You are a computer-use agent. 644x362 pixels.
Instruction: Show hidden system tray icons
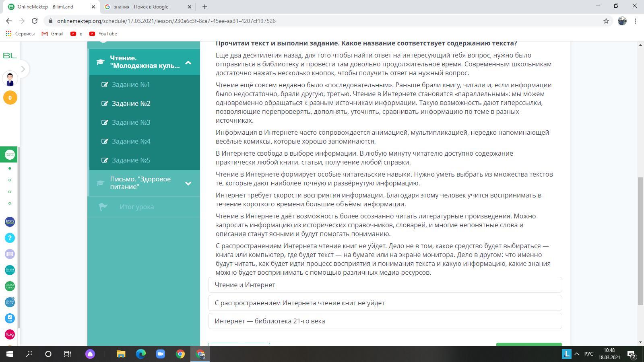point(577,354)
